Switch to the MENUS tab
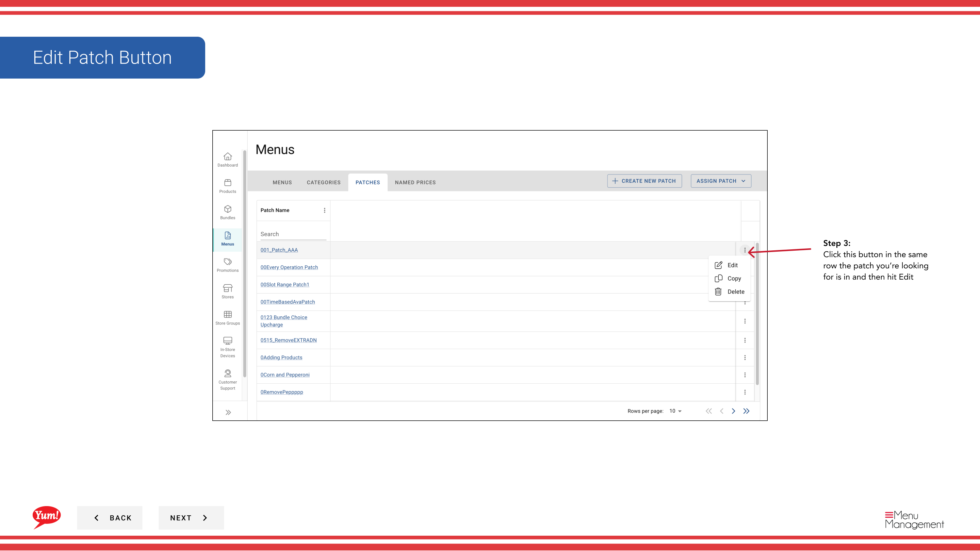The image size is (980, 551). (x=282, y=183)
